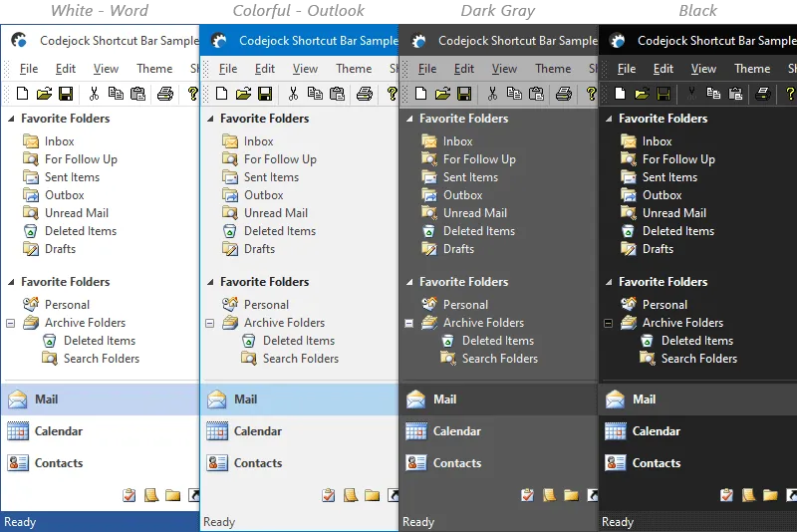Select the Mail pane in White window
797x532 pixels.
tap(100, 399)
